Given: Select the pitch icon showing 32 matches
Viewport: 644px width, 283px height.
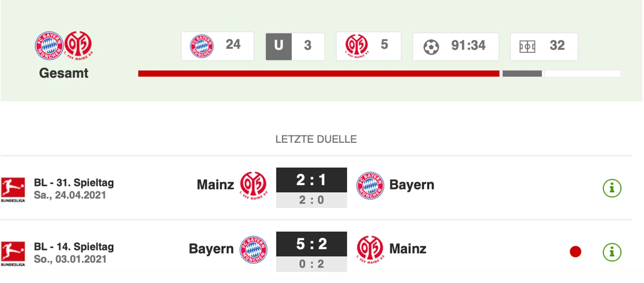Looking at the screenshot, I should tap(527, 47).
